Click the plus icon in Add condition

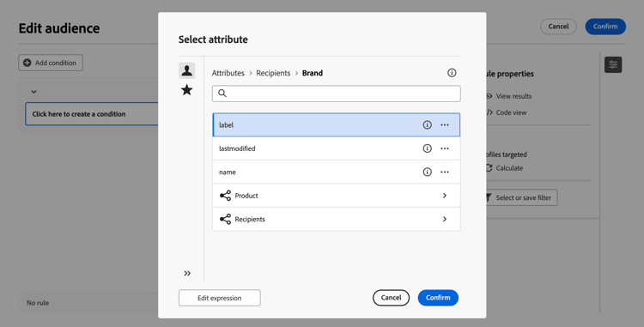pos(27,63)
